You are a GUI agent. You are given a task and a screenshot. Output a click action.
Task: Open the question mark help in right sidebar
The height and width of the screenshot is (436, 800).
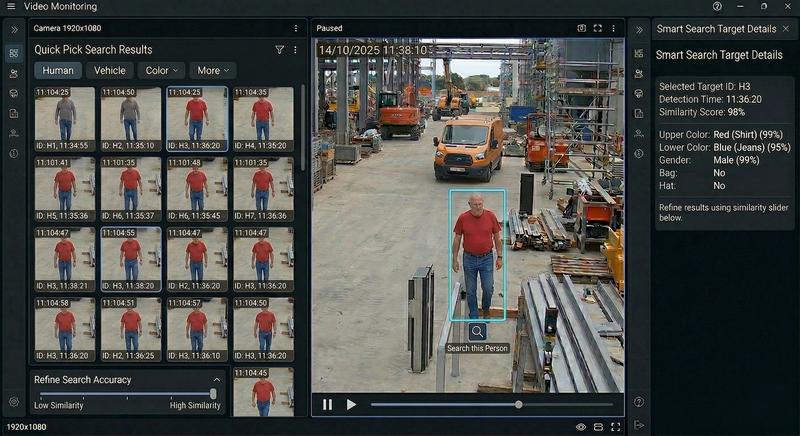click(x=639, y=402)
